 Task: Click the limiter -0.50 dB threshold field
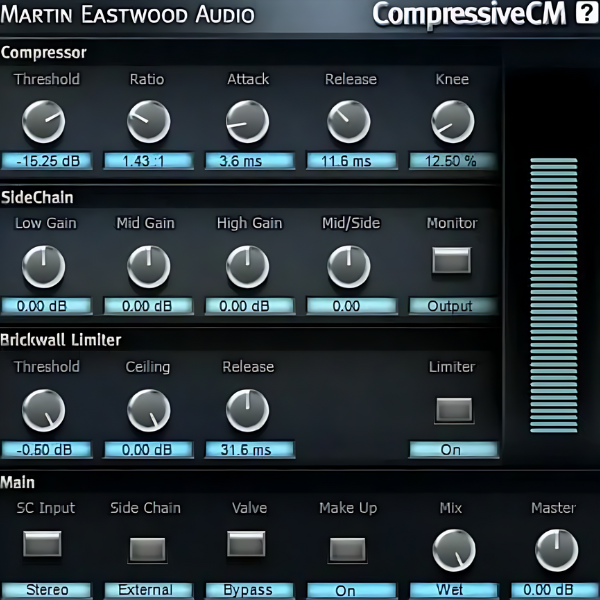[x=47, y=450]
